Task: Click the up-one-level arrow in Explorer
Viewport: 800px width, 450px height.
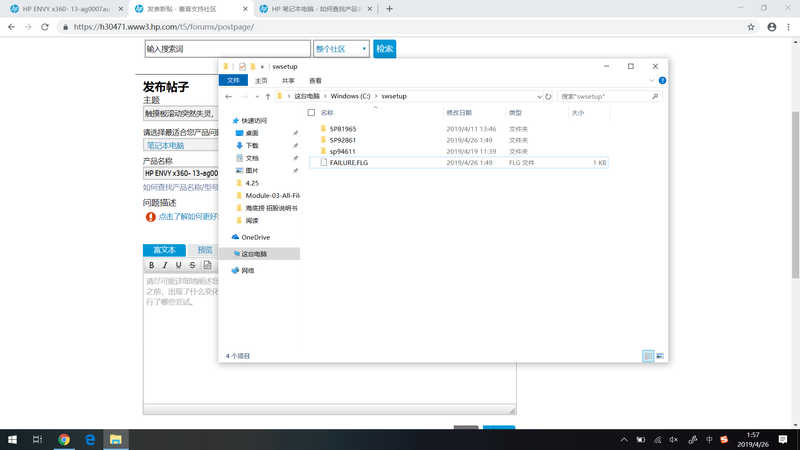Action: pyautogui.click(x=268, y=97)
